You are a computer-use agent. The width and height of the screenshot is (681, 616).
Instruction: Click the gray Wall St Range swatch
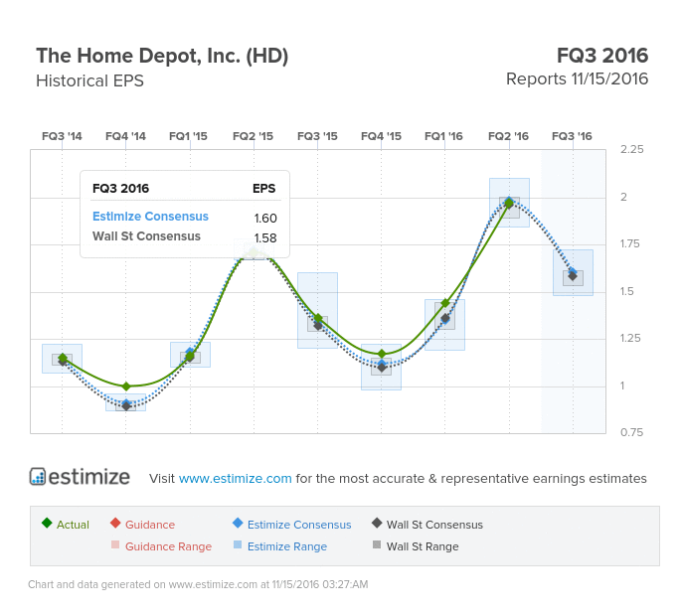[x=377, y=544]
